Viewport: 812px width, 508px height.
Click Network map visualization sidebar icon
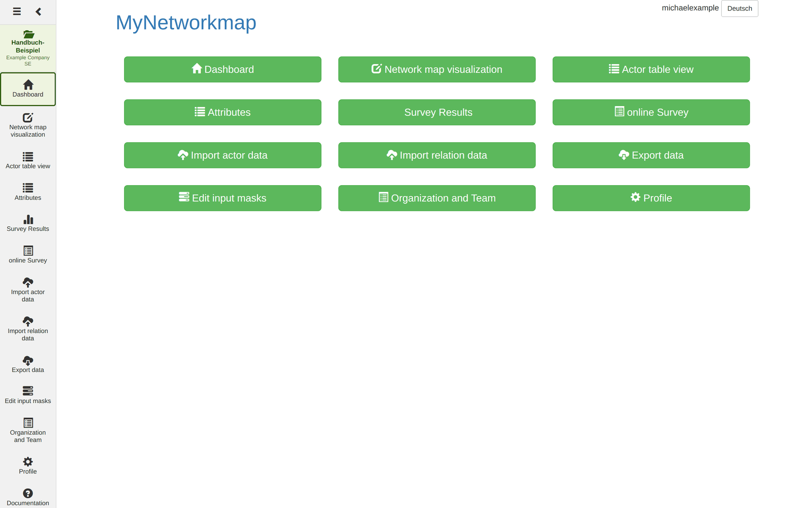[28, 117]
